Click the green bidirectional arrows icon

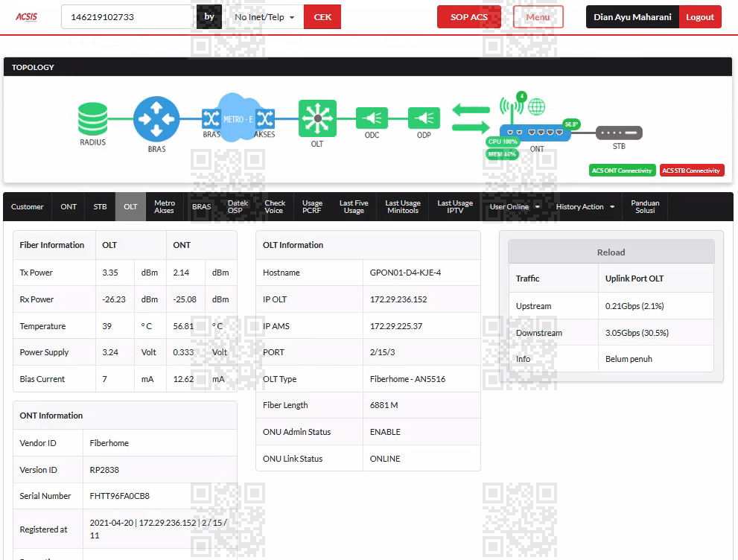(471, 118)
